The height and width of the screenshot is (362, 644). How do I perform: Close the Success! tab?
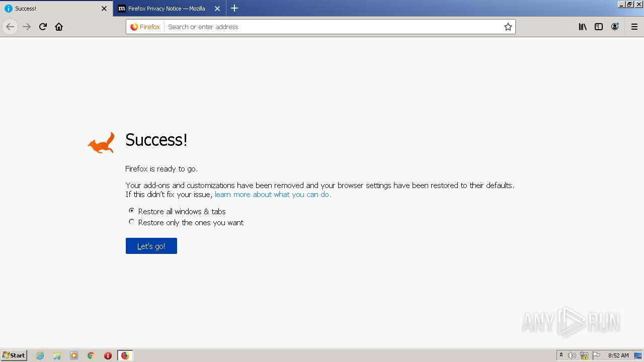[104, 9]
